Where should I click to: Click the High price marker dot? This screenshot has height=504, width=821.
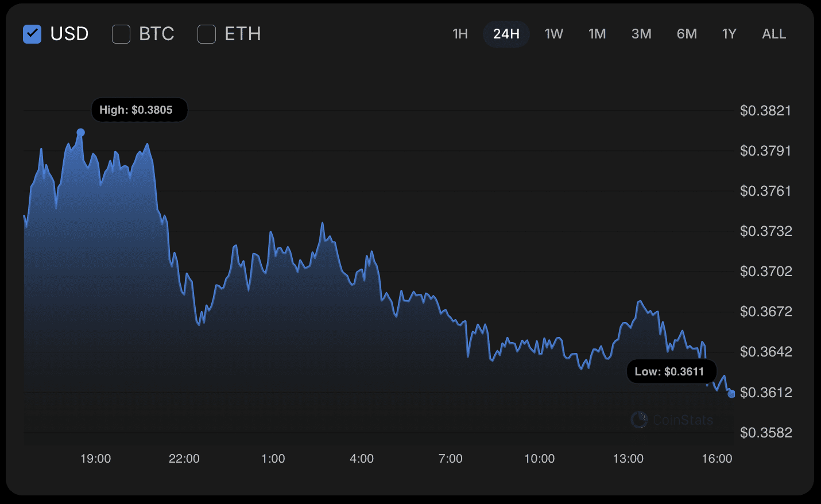pos(81,133)
